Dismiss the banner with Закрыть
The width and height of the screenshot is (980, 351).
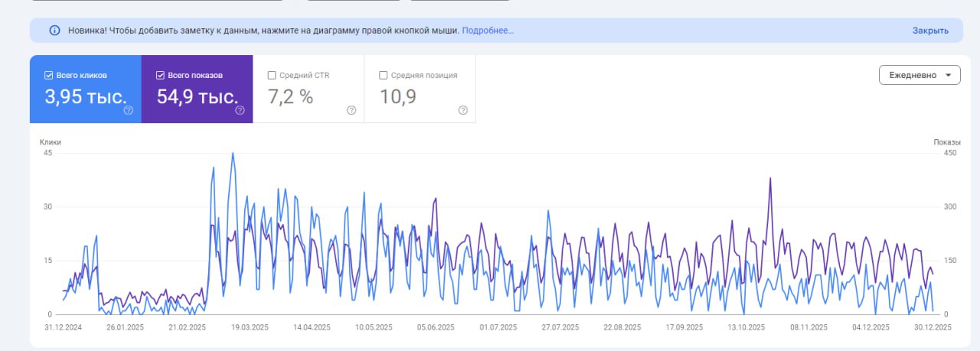point(929,31)
